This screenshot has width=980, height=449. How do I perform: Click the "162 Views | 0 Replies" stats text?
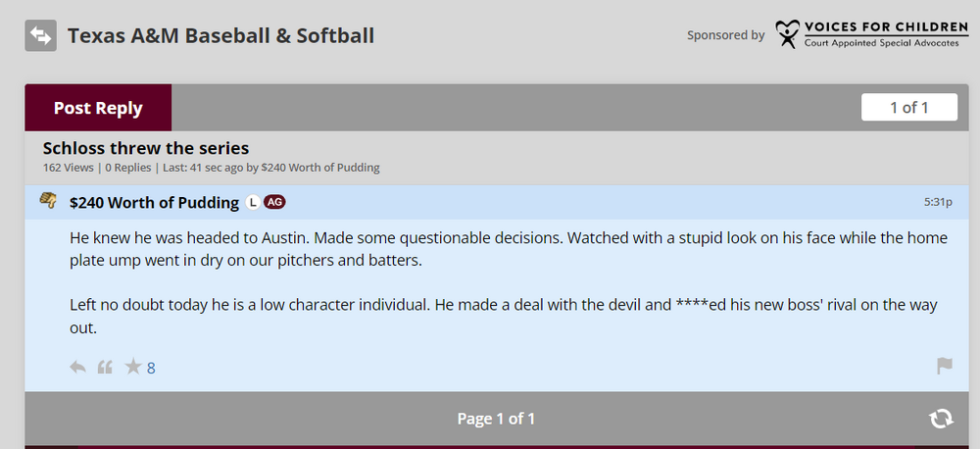coord(97,168)
